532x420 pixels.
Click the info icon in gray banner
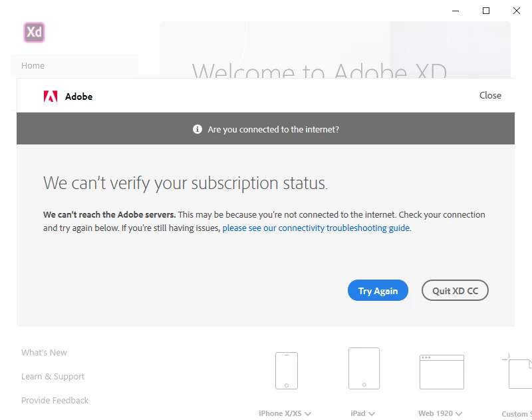click(x=198, y=129)
